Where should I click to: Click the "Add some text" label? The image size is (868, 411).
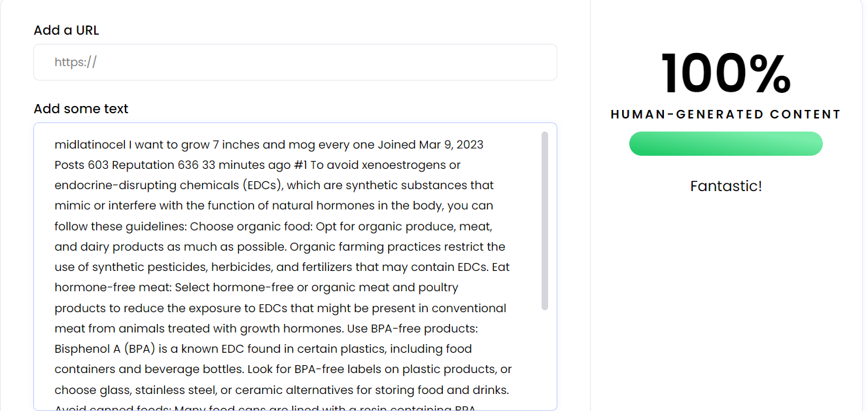[x=80, y=109]
